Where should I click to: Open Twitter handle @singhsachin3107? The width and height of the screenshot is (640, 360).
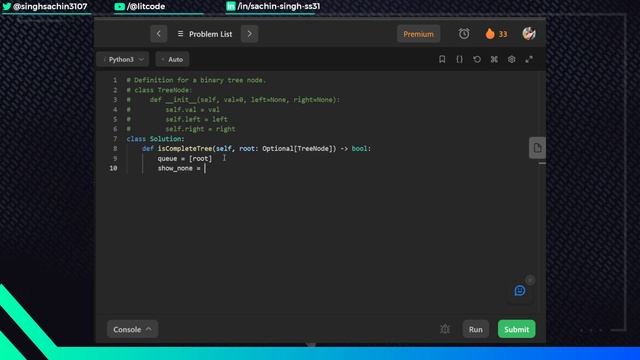click(x=45, y=7)
